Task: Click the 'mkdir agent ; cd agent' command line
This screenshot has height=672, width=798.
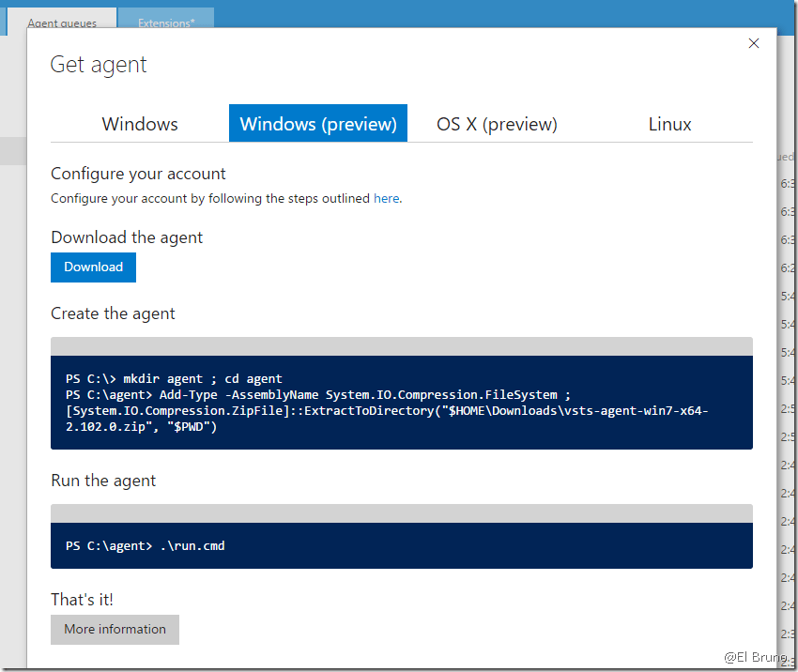Action: pyautogui.click(x=174, y=378)
